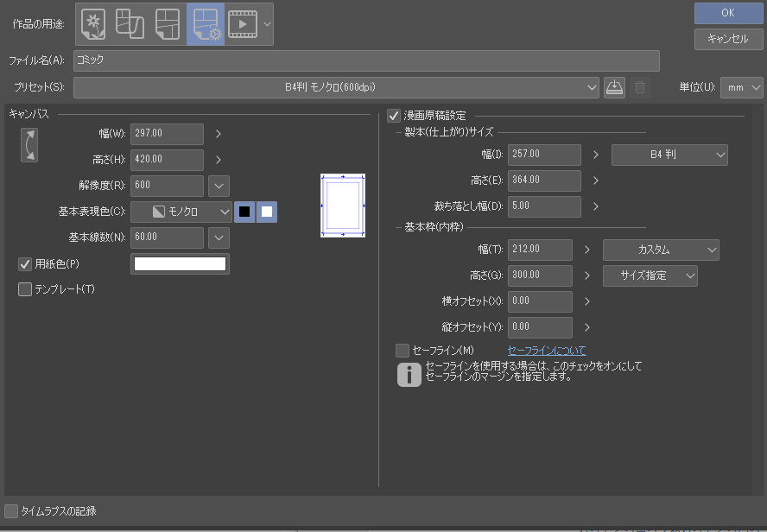Open the セーフラインについて link

click(x=547, y=351)
